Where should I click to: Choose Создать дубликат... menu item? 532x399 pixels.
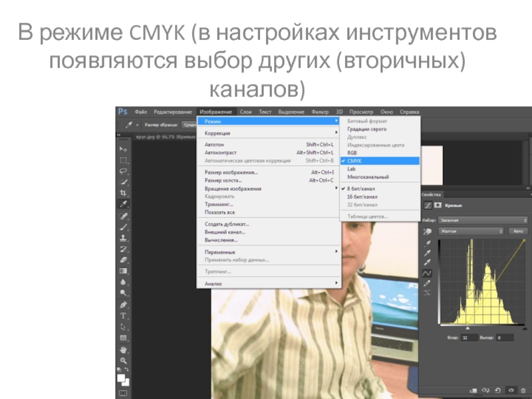click(x=269, y=224)
